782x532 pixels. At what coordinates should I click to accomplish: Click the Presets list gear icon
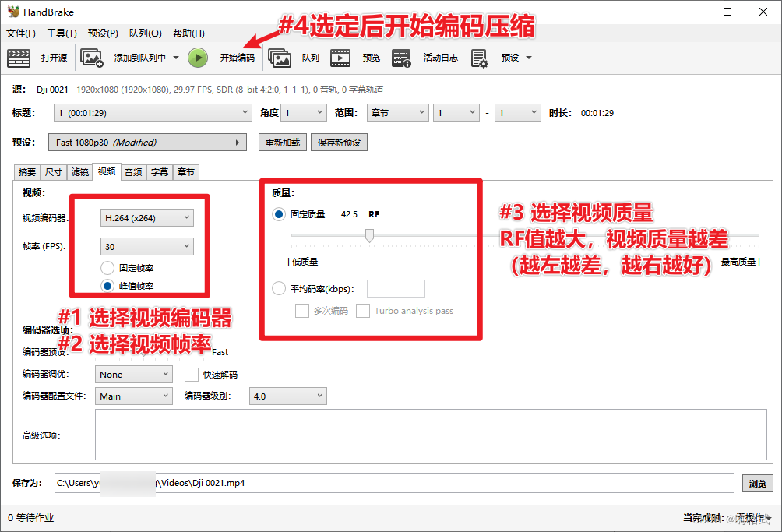click(x=479, y=58)
